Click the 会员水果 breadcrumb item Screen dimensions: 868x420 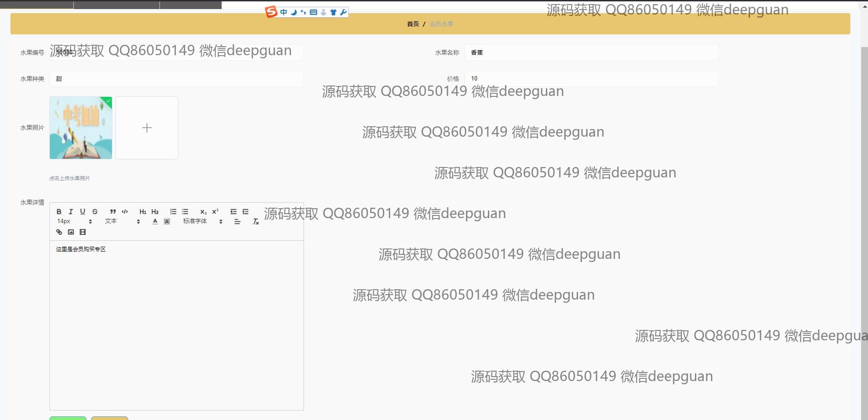pyautogui.click(x=441, y=24)
